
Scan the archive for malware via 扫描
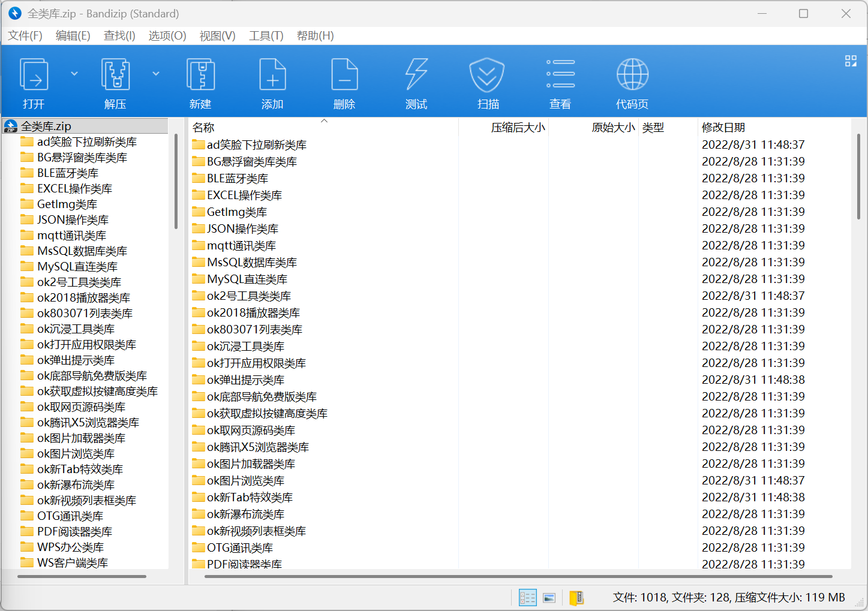coord(487,81)
